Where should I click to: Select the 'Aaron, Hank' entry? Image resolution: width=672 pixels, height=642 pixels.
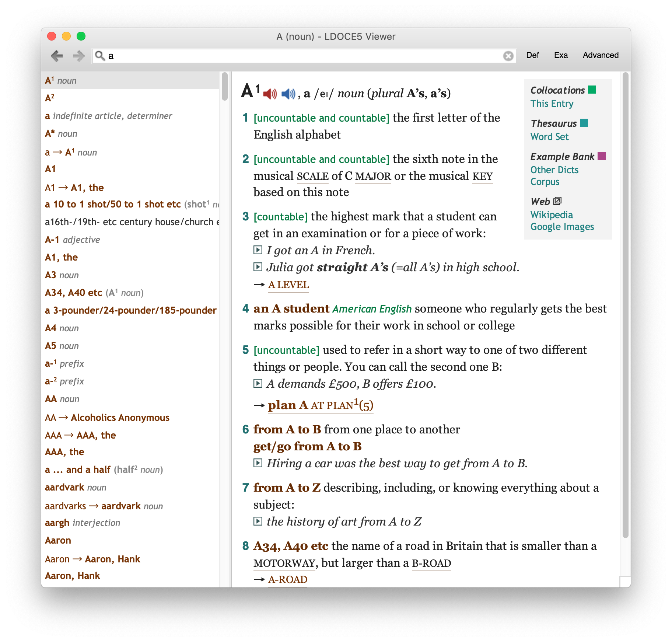click(x=130, y=576)
